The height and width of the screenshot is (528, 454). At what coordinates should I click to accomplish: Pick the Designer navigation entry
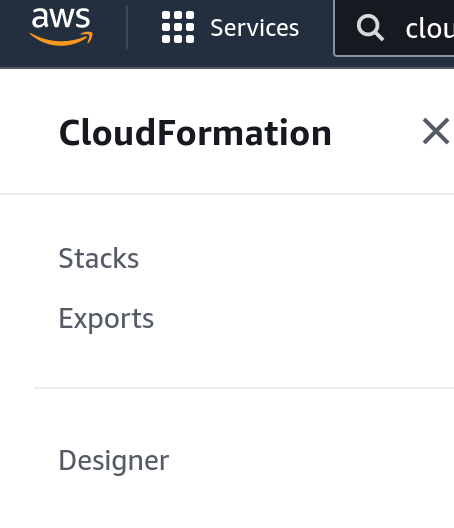(114, 461)
